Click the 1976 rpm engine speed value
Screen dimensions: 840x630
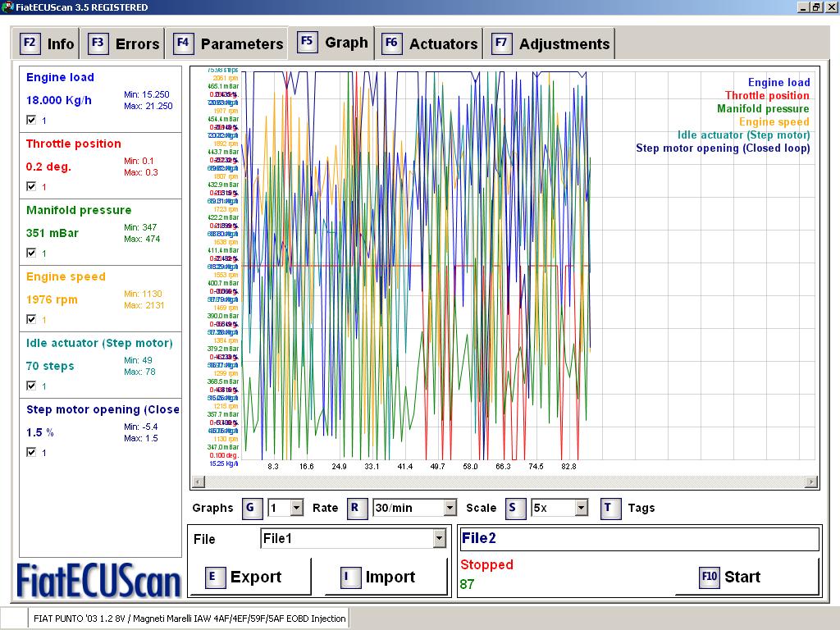(x=52, y=299)
